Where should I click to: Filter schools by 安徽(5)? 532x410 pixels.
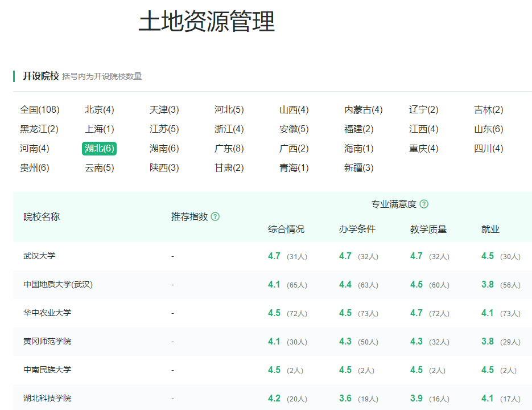[x=294, y=129]
